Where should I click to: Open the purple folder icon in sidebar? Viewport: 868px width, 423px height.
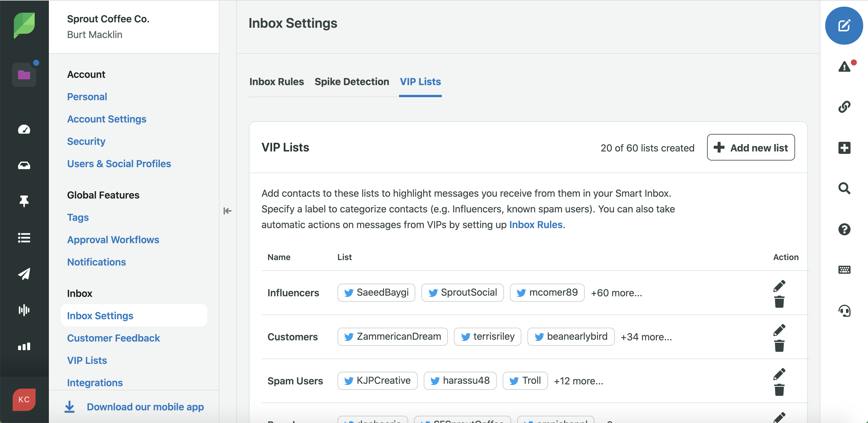click(x=24, y=75)
